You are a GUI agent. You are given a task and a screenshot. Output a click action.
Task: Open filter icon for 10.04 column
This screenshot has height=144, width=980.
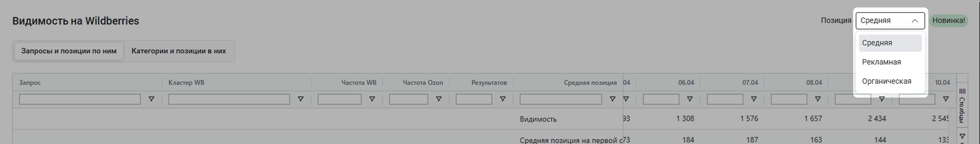pos(946,99)
